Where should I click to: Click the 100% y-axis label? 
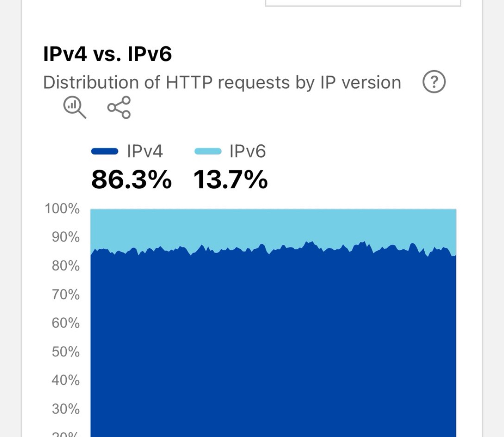[62, 209]
